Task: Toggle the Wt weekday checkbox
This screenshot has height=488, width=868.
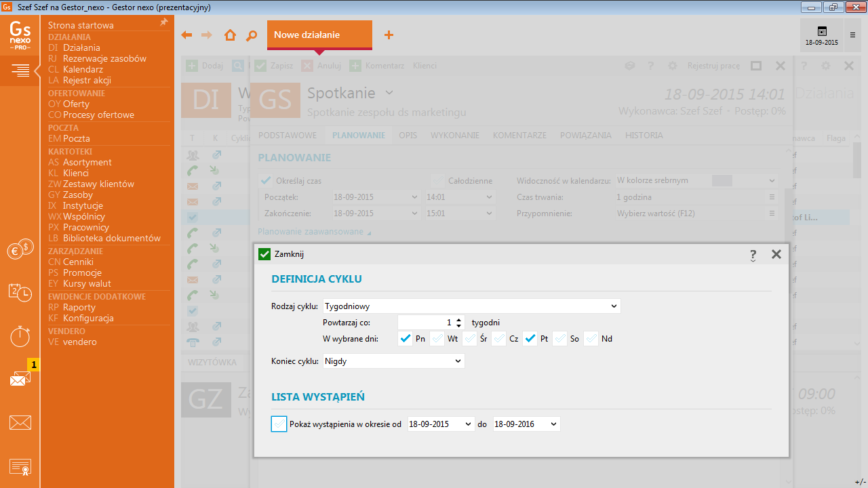Action: point(437,339)
